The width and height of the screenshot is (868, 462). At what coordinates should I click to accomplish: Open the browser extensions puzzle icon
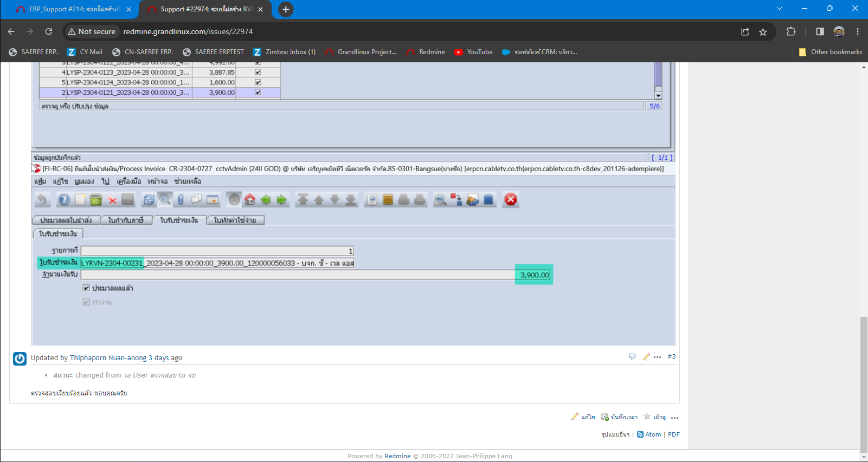791,32
